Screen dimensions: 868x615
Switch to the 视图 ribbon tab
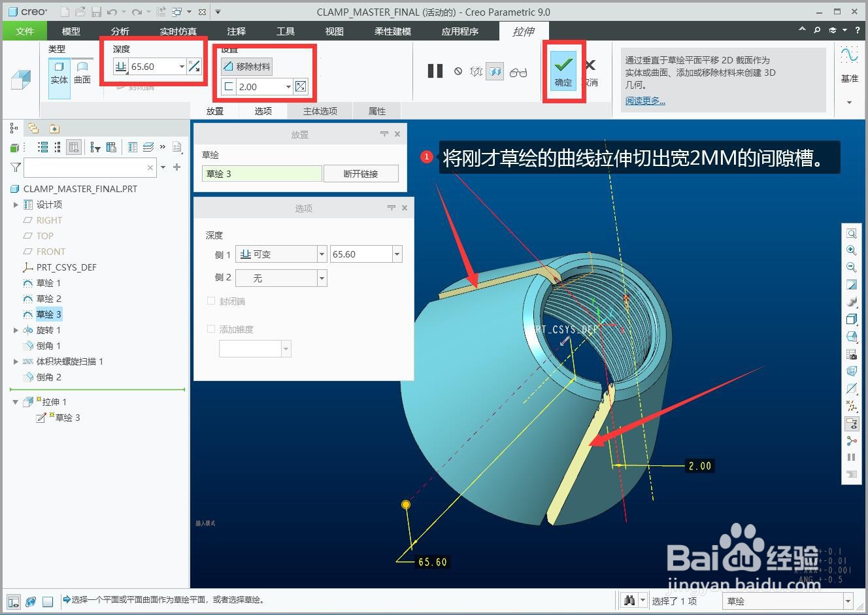point(334,31)
